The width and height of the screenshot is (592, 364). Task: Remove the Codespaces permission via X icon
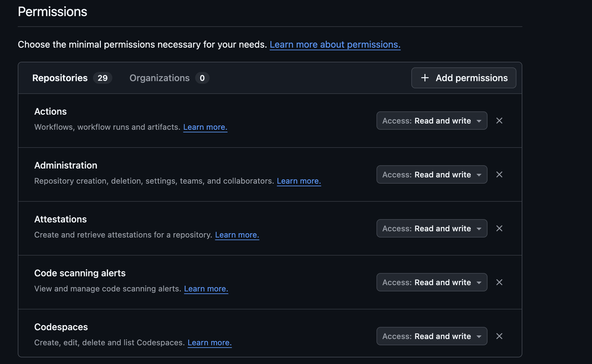[499, 336]
